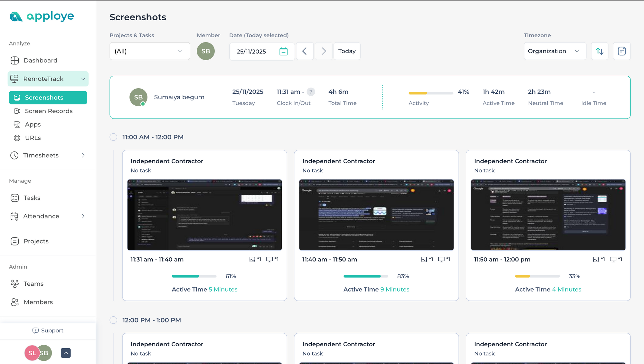Click the 83% activity bar on second card
This screenshot has width=644, height=364.
point(365,276)
